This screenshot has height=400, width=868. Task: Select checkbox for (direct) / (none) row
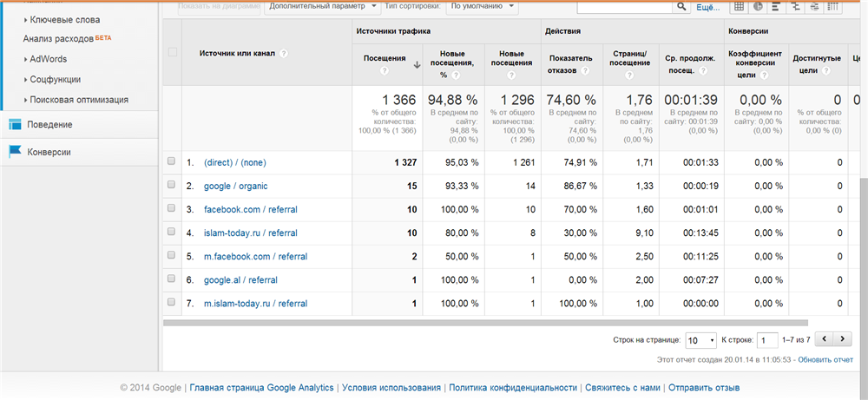(x=171, y=161)
